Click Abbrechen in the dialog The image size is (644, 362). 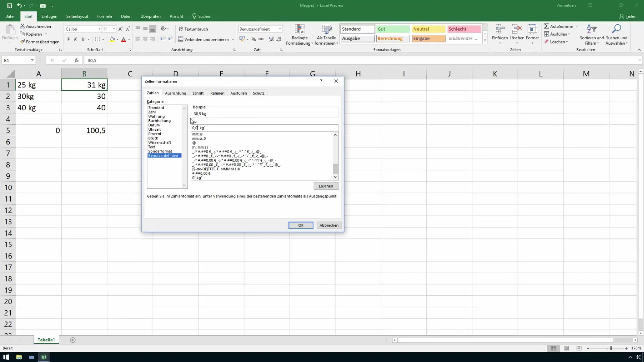click(x=329, y=225)
